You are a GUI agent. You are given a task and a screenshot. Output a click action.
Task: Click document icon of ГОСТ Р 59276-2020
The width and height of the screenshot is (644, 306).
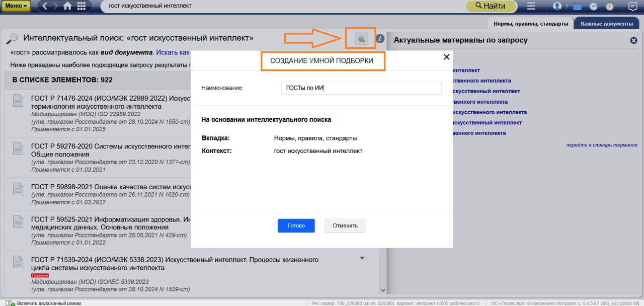click(18, 148)
